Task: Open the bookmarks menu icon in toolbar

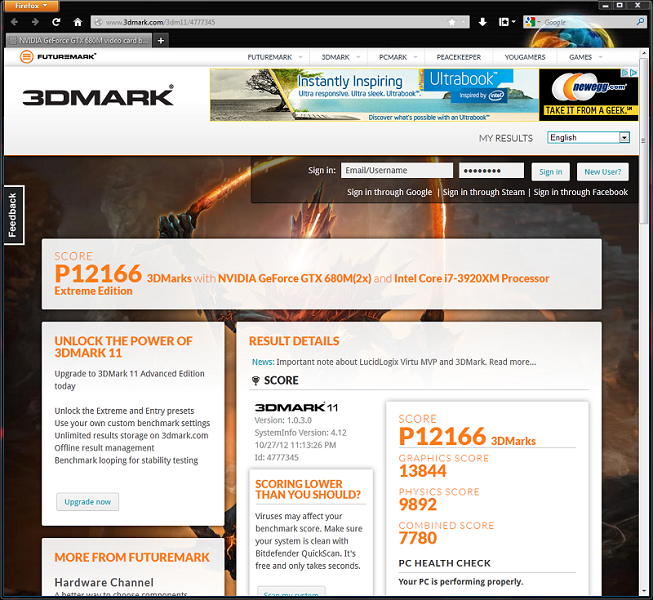Action: point(506,22)
